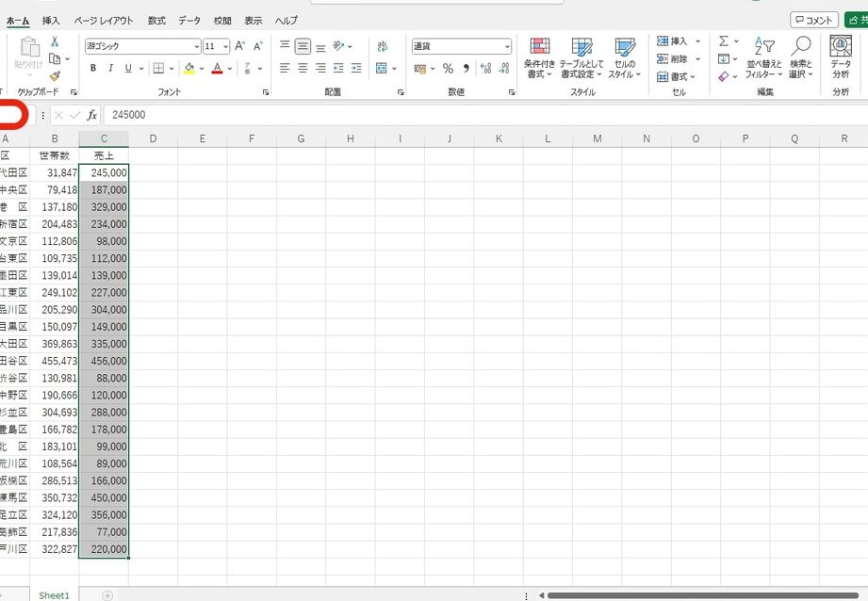
Task: Open Find and Select (検索と選択)
Action: 800,58
